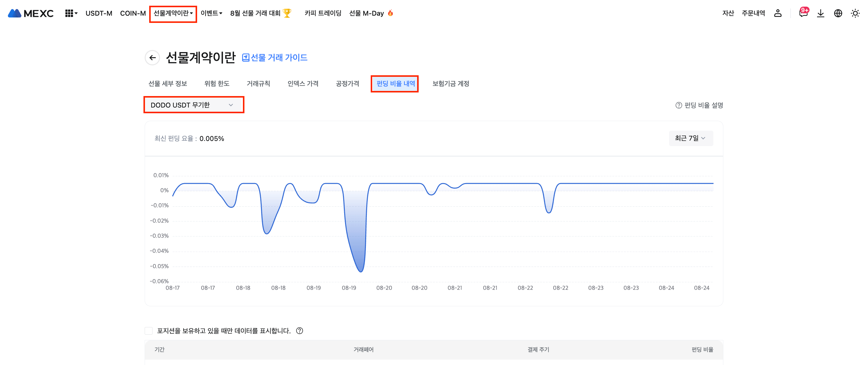The height and width of the screenshot is (365, 868).
Task: Click help icon beside position checkbox
Action: click(x=300, y=331)
